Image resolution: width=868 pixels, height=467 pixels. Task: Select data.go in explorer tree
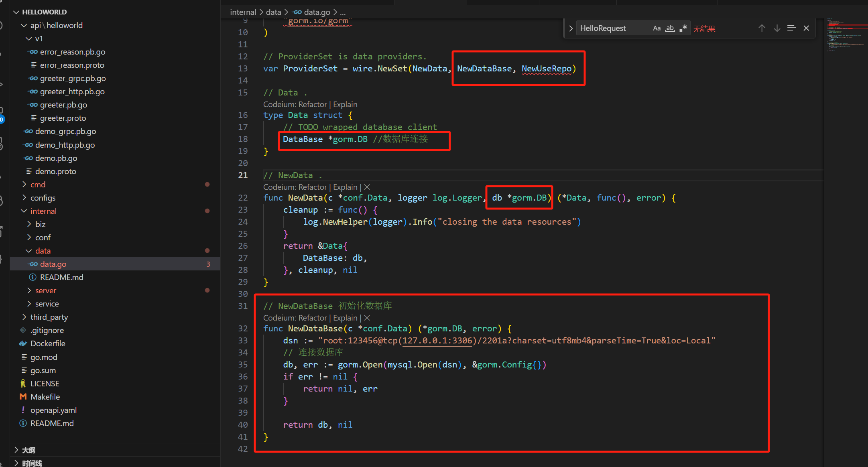pyautogui.click(x=116, y=264)
